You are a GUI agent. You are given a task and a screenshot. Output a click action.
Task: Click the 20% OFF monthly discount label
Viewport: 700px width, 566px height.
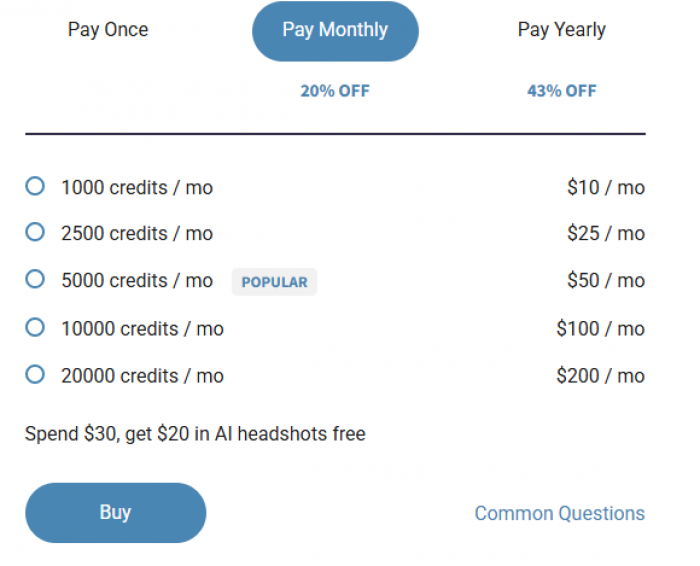pyautogui.click(x=335, y=91)
